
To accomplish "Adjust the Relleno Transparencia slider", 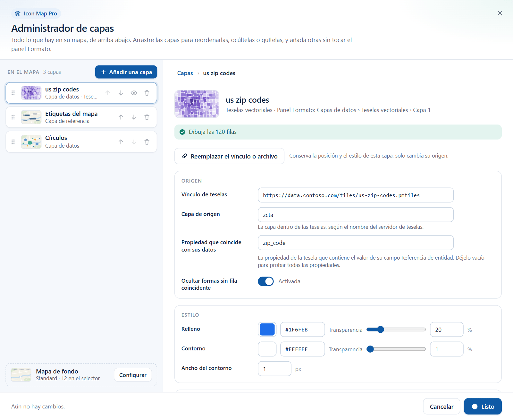I will [396, 330].
